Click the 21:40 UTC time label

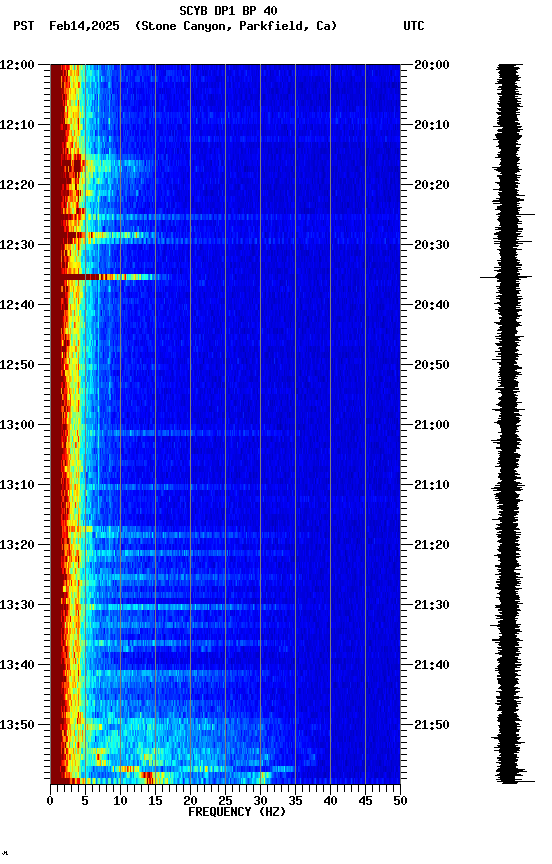tap(432, 665)
